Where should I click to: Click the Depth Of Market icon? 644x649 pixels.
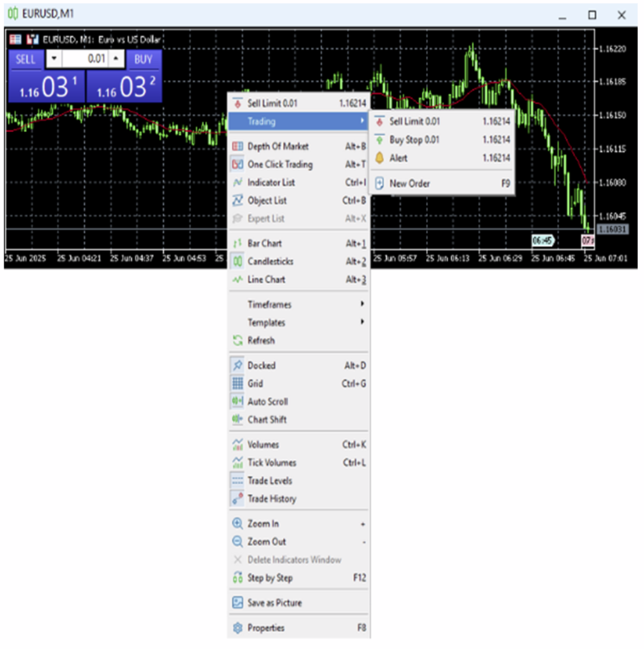[237, 146]
